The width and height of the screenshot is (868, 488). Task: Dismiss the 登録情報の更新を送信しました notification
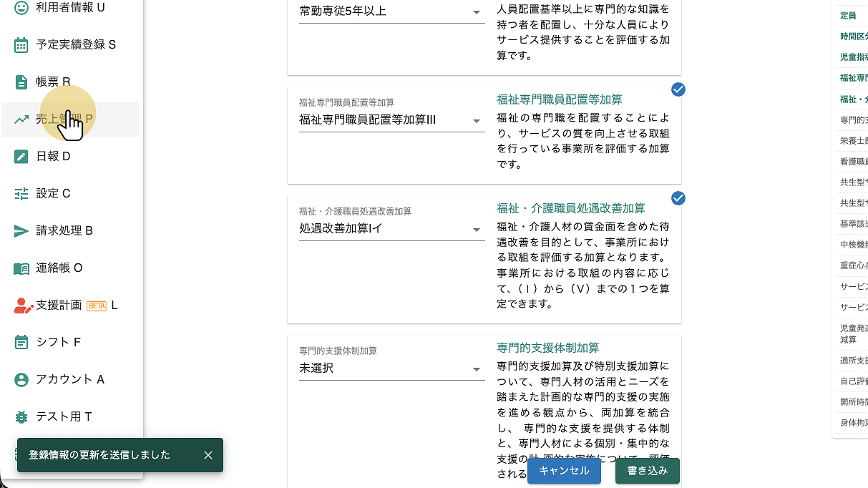click(x=208, y=455)
